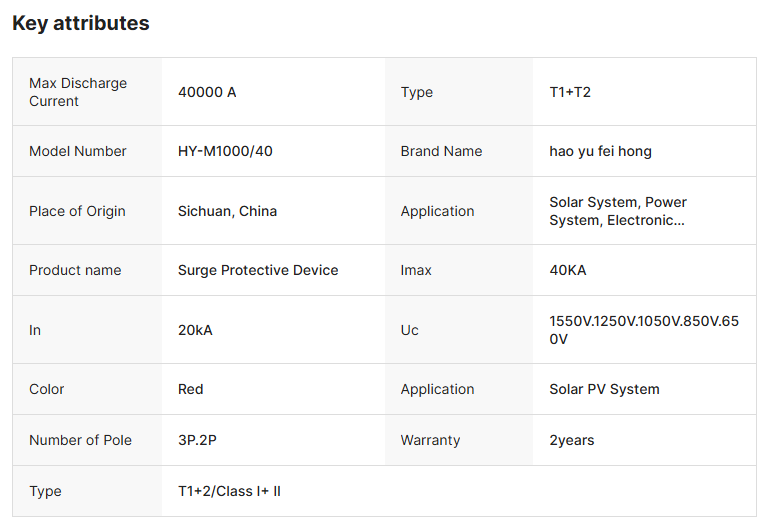
Task: Select the T1+T2 type value
Action: pyautogui.click(x=570, y=92)
